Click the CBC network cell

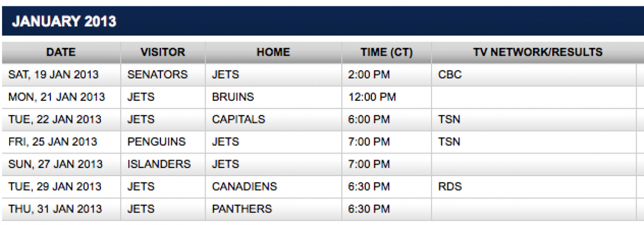pos(450,75)
